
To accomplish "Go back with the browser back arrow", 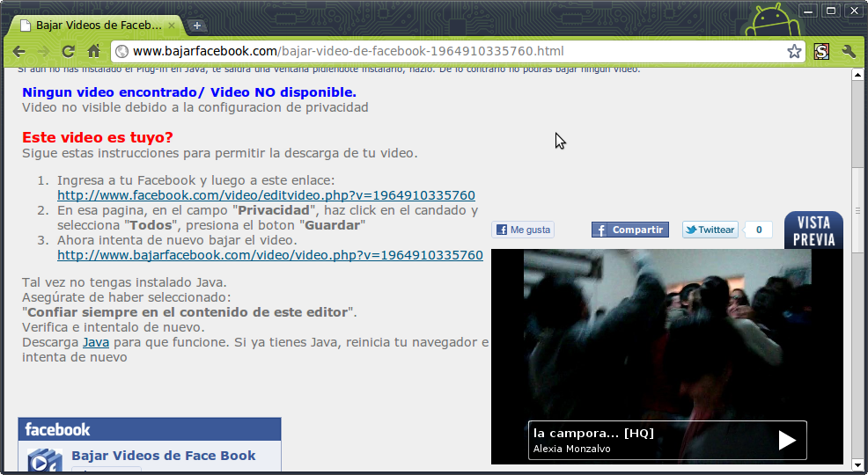I will pos(18,51).
